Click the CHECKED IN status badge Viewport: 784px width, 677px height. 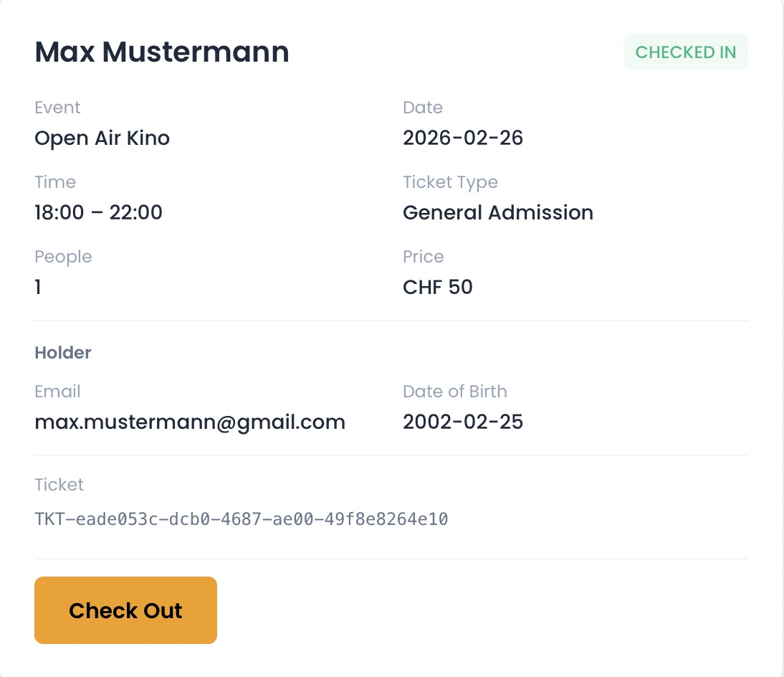coord(685,52)
